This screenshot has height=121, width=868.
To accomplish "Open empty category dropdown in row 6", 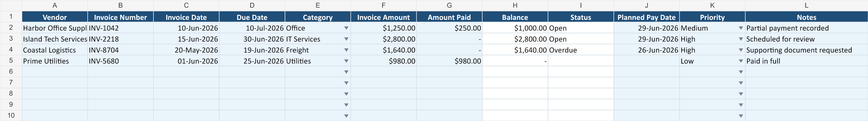I will 346,72.
